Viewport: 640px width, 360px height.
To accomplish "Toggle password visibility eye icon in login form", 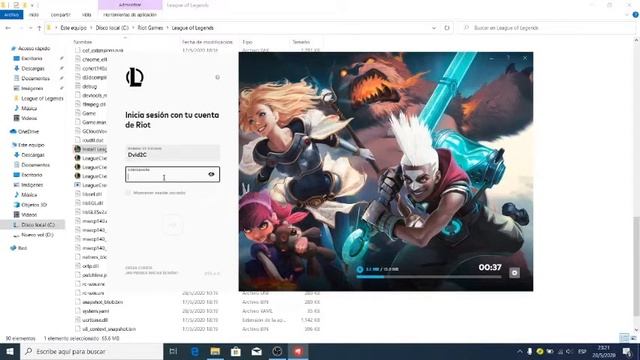I will click(x=211, y=174).
